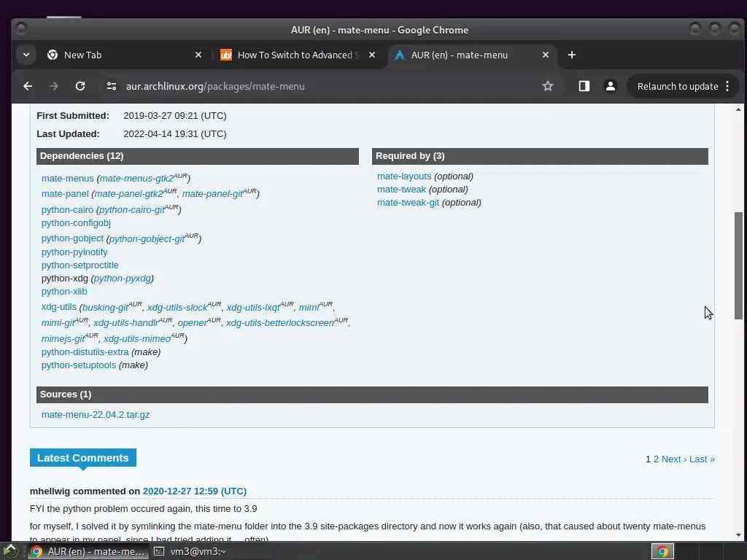Click Chrome icon in system tray

tap(662, 551)
